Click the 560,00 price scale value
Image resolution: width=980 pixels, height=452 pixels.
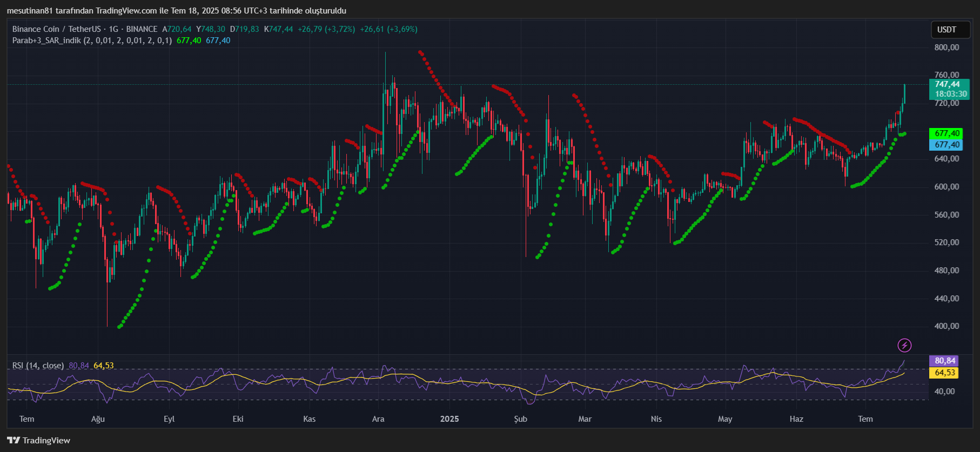coord(947,215)
